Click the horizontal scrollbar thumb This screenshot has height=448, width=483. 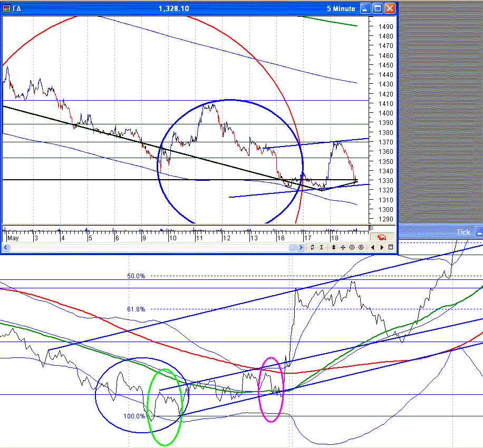pyautogui.click(x=292, y=247)
